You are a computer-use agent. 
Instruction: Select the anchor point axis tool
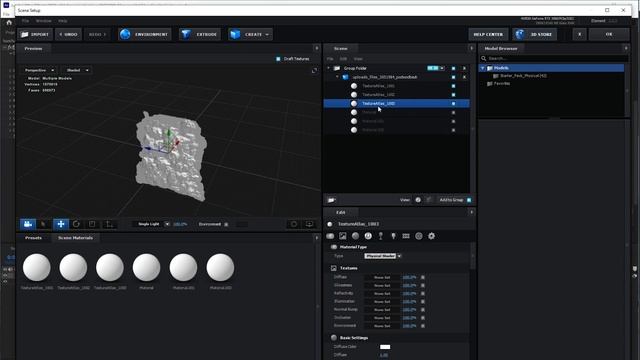pos(109,224)
